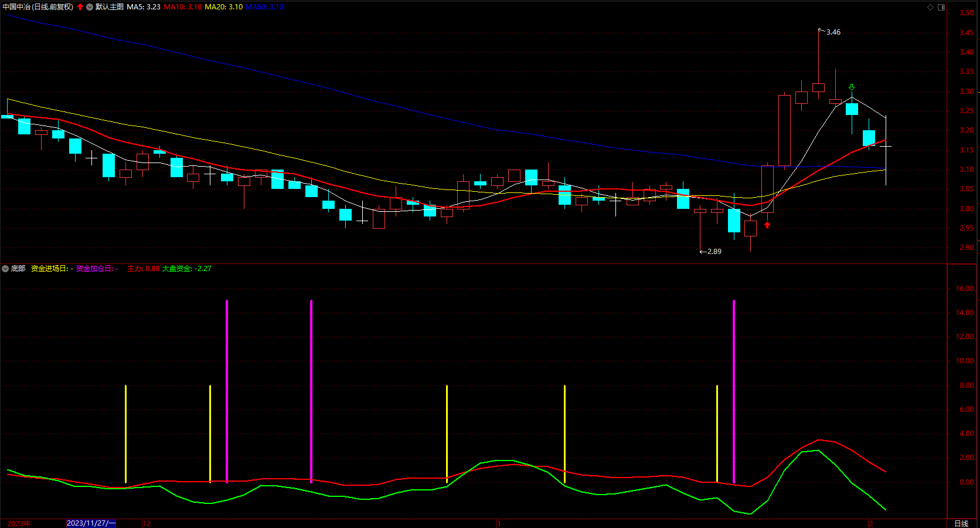Click the red up arrow beside 中国中冶

[x=80, y=7]
